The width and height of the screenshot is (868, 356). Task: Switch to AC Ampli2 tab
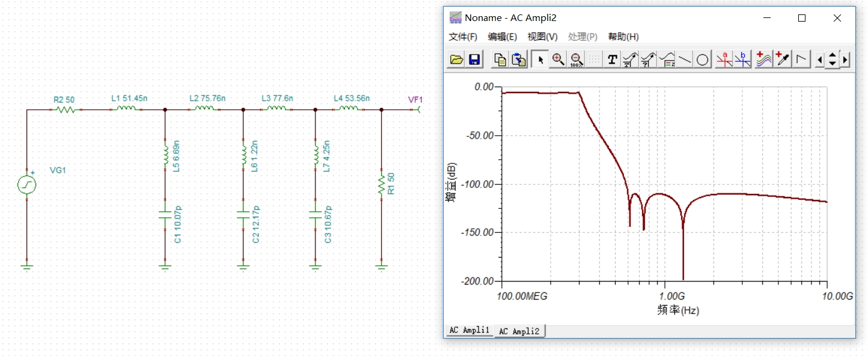click(x=520, y=331)
